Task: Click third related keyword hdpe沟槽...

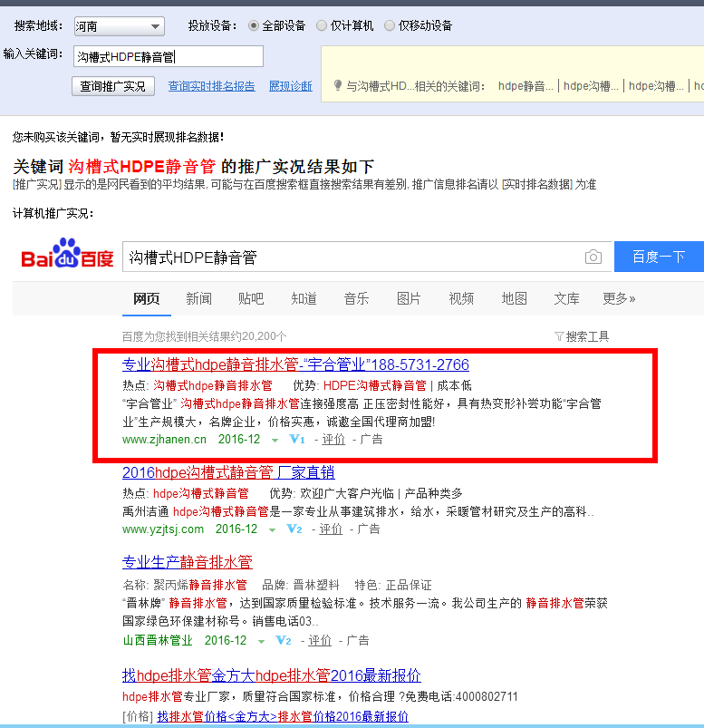Action: pos(656,86)
